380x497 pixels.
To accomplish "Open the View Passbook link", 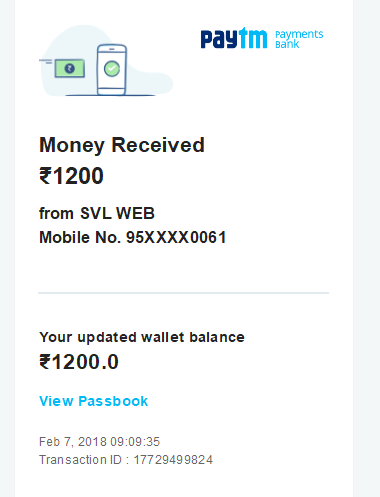I will click(x=94, y=401).
